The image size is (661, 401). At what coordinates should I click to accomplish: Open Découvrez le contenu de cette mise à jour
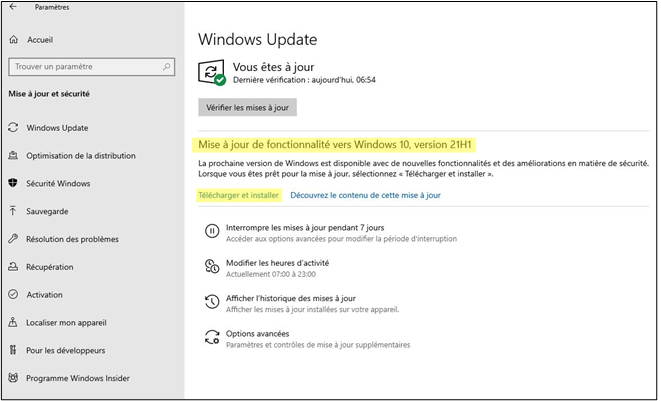pyautogui.click(x=365, y=195)
